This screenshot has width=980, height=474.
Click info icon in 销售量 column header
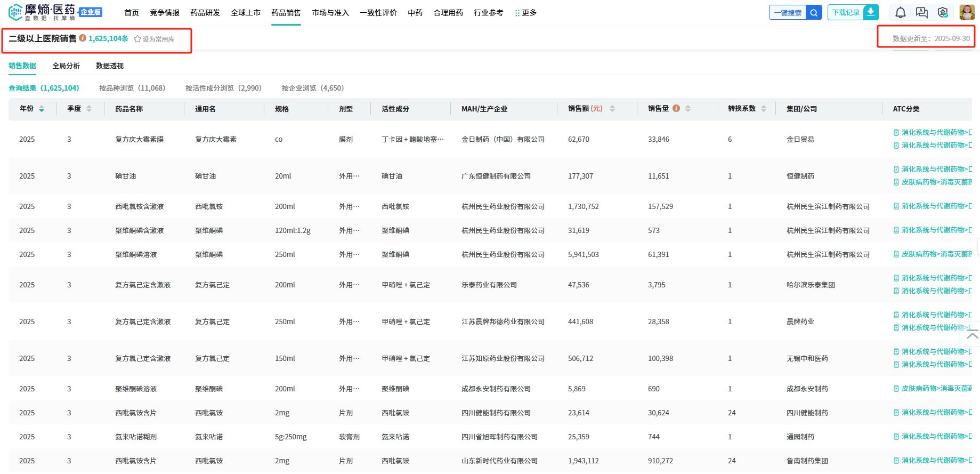click(x=676, y=108)
